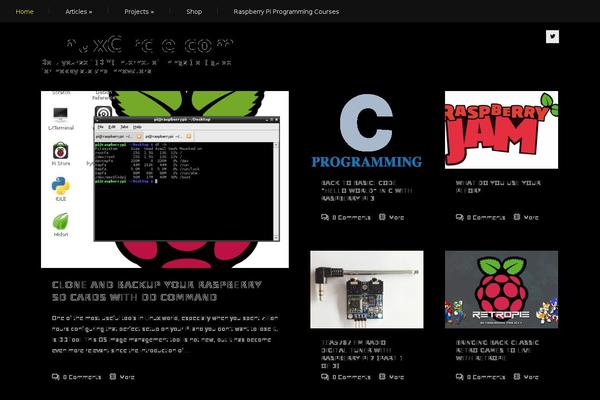Click the More icon under the RetroPie article
600x400 pixels.
coord(517,376)
